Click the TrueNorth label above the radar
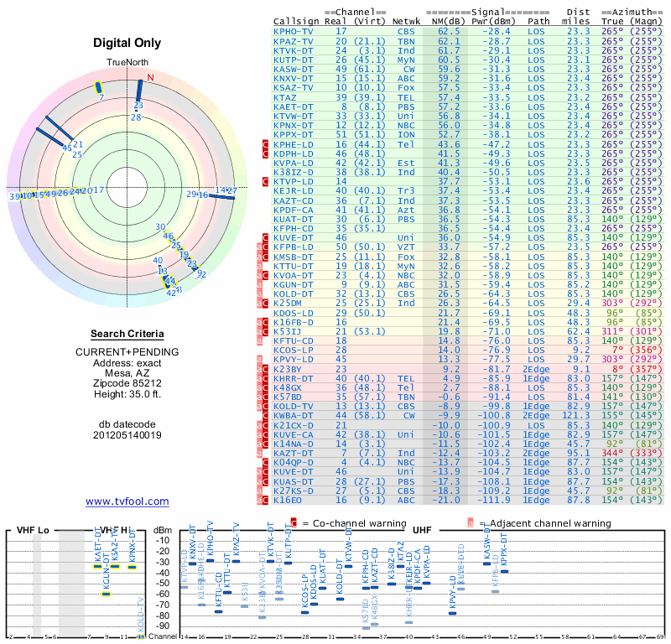This screenshot has width=671, height=644. point(127,63)
